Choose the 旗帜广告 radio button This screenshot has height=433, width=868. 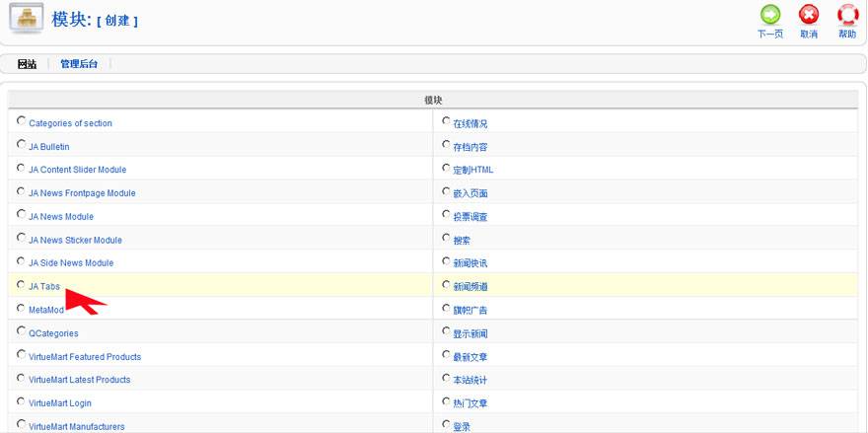446,308
